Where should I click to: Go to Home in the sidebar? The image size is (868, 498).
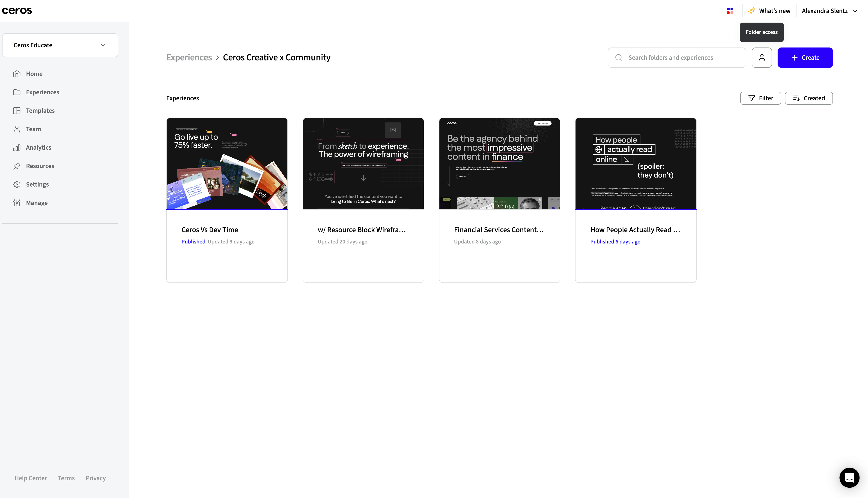pyautogui.click(x=34, y=74)
